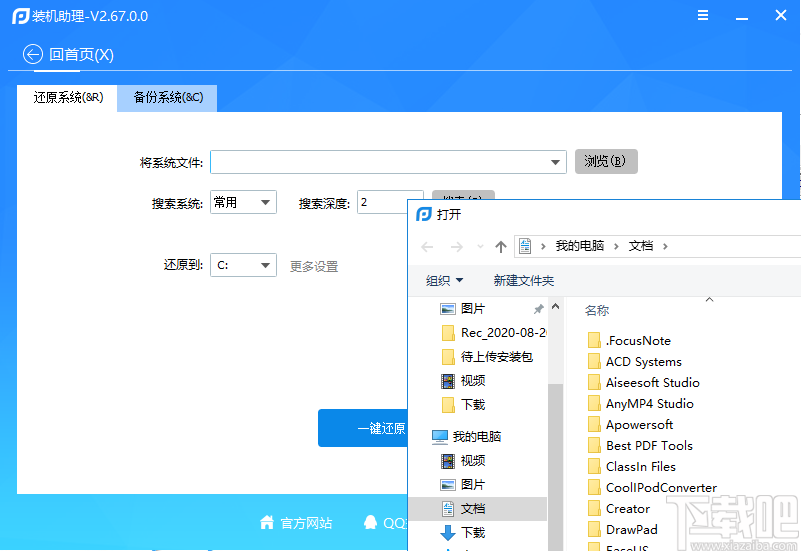
Task: Click forward arrow in Open dialog
Action: [457, 247]
